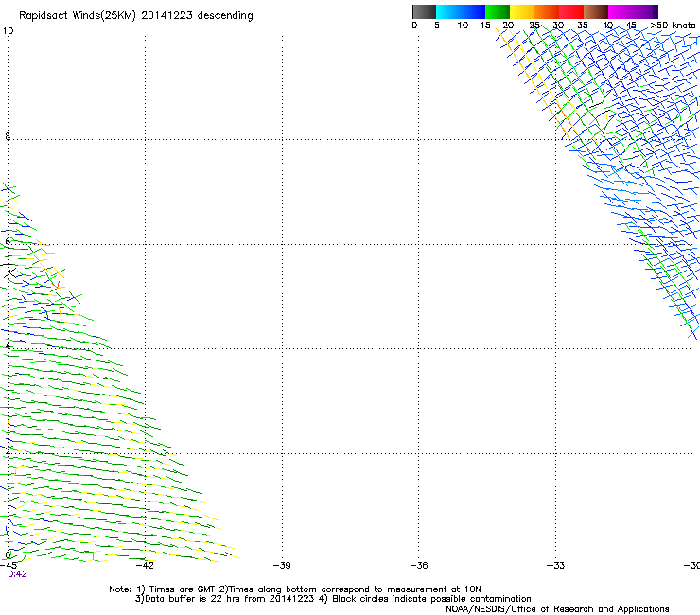Click the '-36' longitude axis label

pyautogui.click(x=419, y=566)
